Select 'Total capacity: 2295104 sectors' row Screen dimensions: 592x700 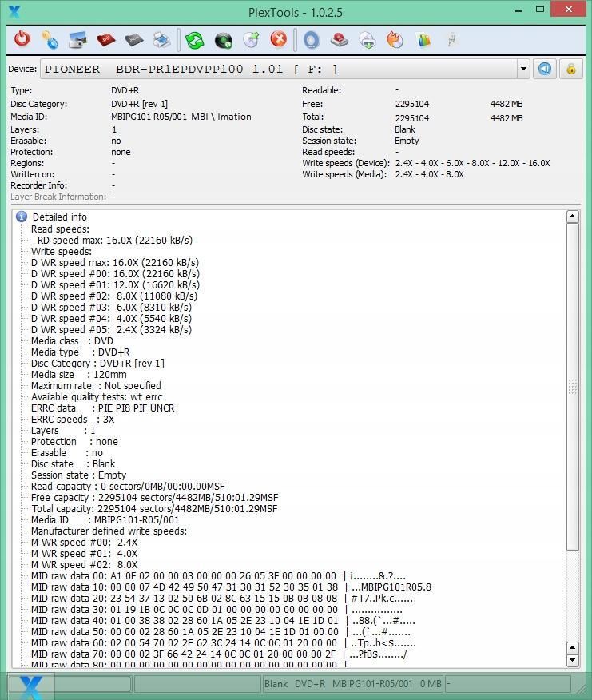(154, 508)
